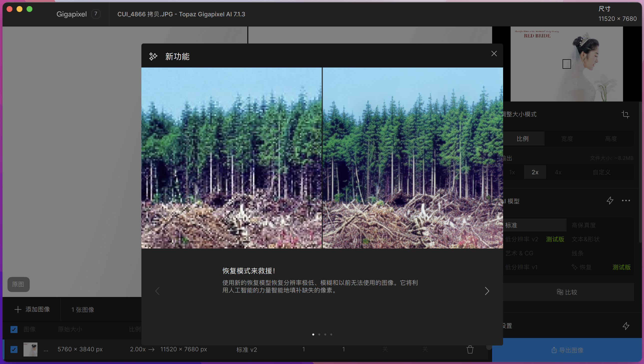This screenshot has height=364, width=644.
Task: Click the previous slide arrow
Action: pyautogui.click(x=157, y=291)
